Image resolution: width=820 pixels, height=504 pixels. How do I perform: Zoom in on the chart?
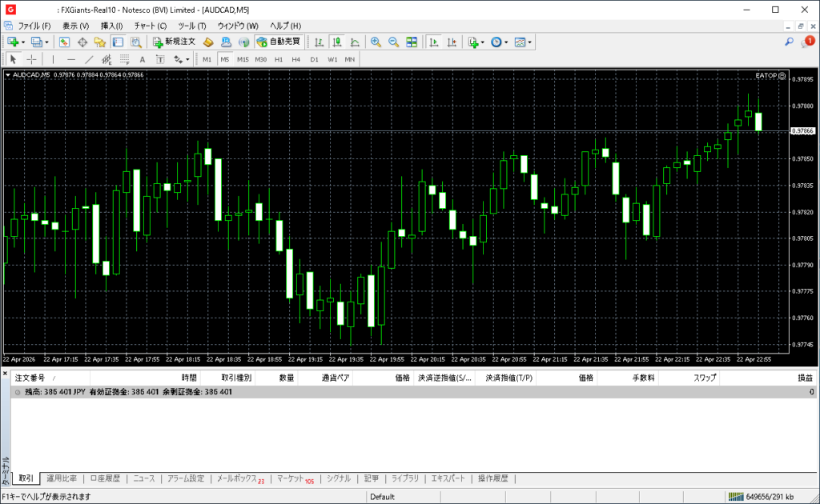(x=376, y=42)
